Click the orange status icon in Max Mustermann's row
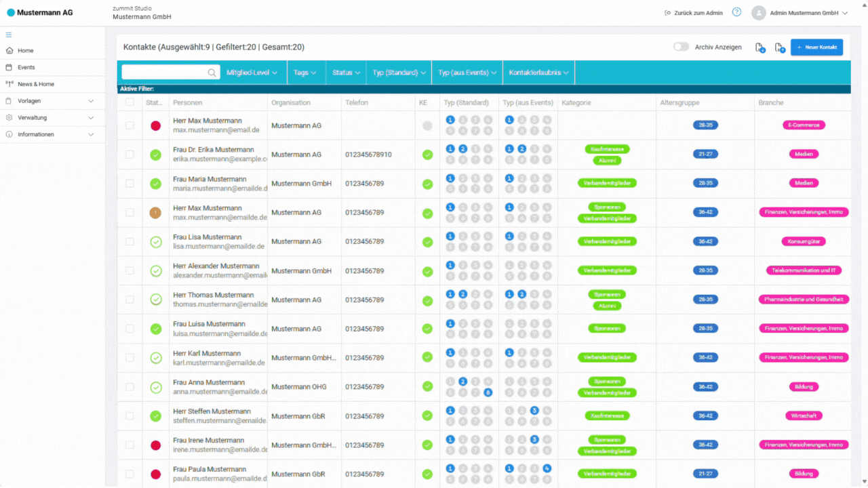 coord(155,213)
